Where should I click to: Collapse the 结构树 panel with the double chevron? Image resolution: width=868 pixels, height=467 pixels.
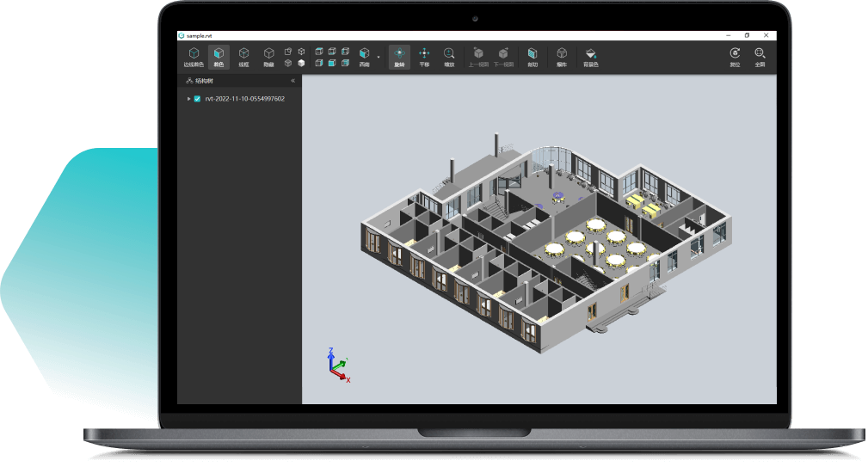(292, 81)
